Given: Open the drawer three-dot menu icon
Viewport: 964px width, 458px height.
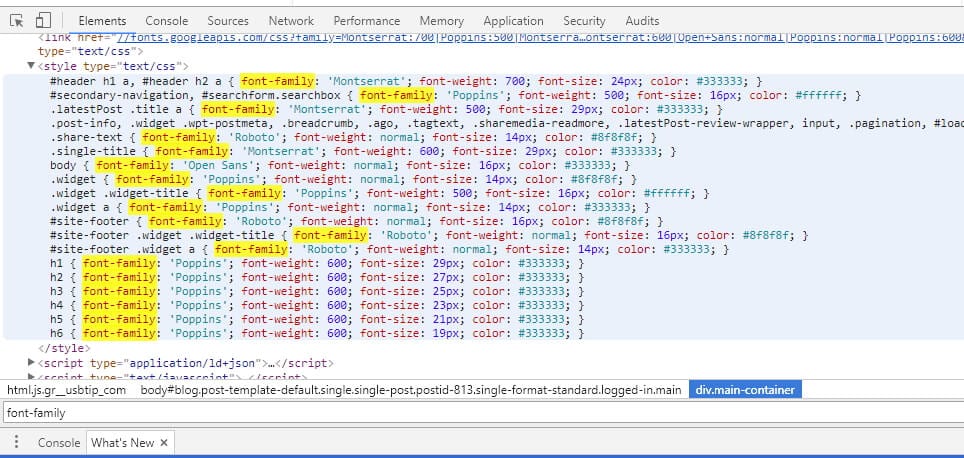Looking at the screenshot, I should click(x=17, y=443).
